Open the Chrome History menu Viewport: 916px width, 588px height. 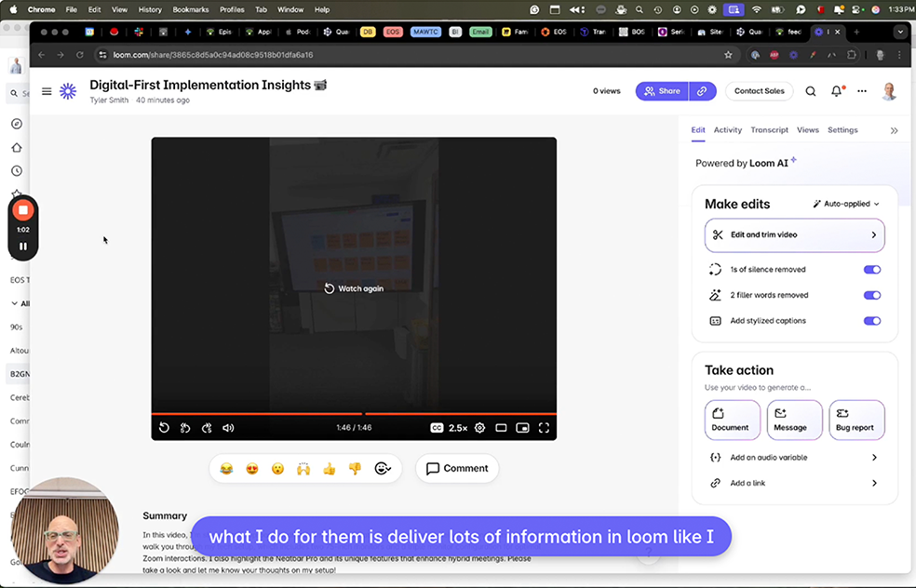pos(150,9)
